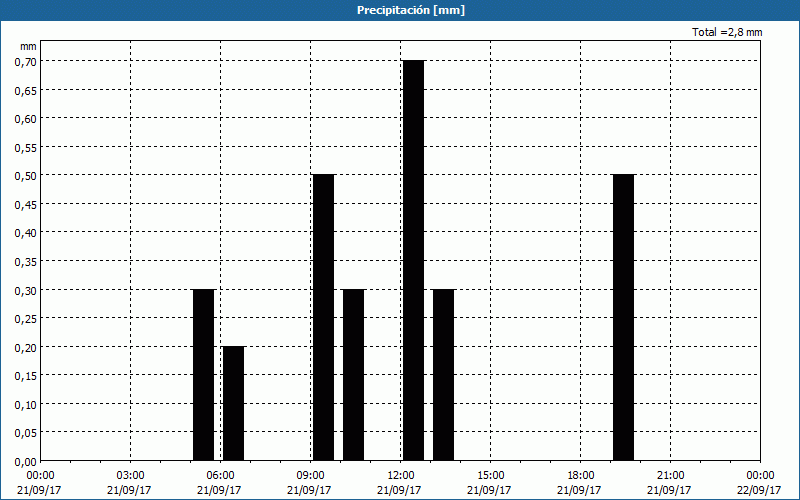This screenshot has height=500, width=800.
Task: Select the 0,30 y-axis value
Action: [x=26, y=290]
